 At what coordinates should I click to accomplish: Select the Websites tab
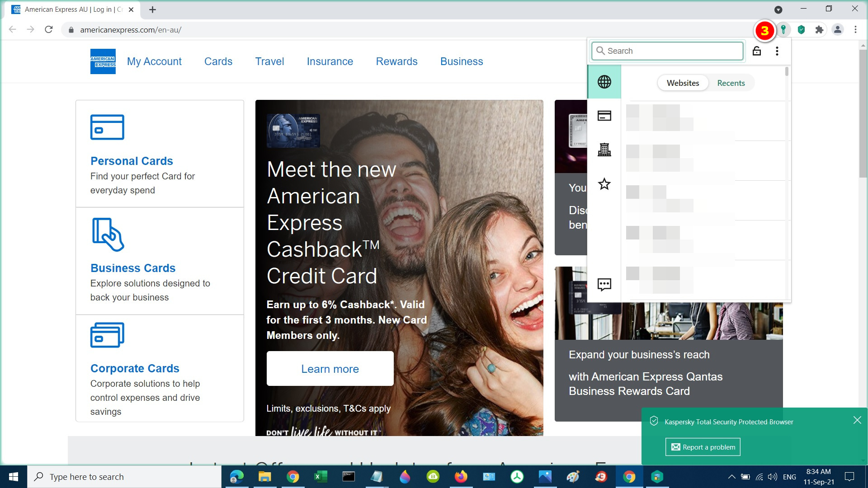click(683, 83)
